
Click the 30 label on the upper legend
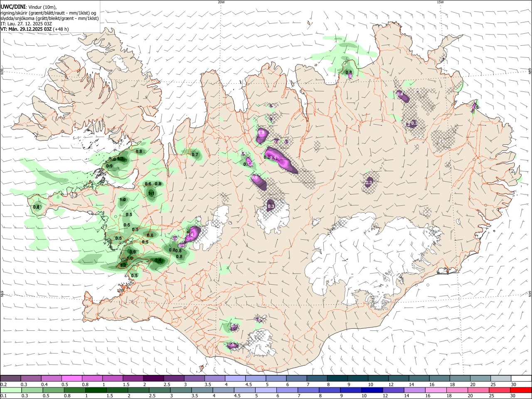tap(514, 384)
